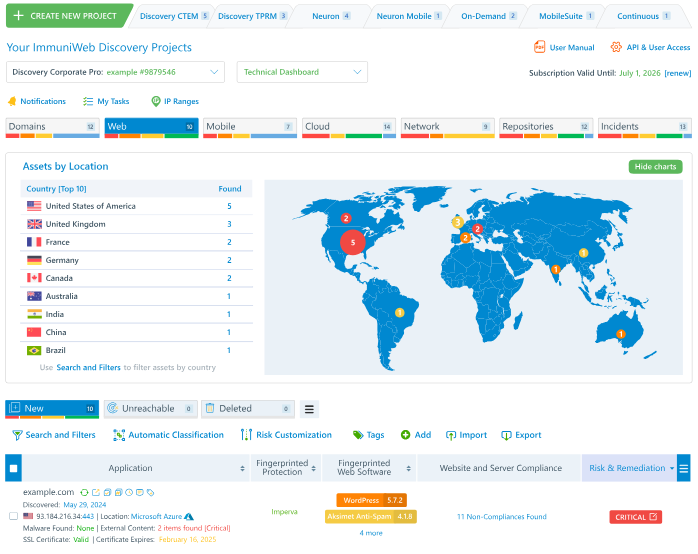698x554 pixels.
Task: Open the User Manual PDF icon
Action: pyautogui.click(x=539, y=47)
